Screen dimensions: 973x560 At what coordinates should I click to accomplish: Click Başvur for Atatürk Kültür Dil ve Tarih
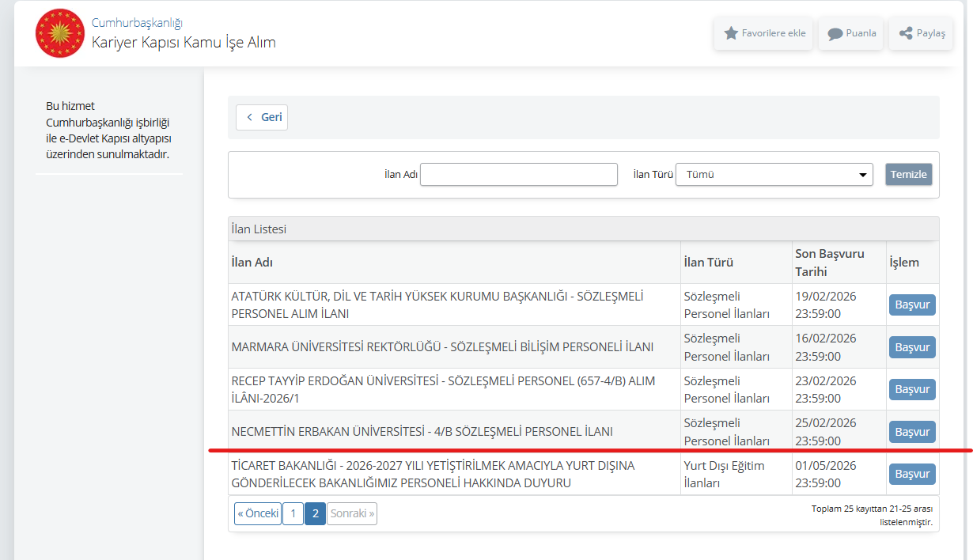click(912, 305)
